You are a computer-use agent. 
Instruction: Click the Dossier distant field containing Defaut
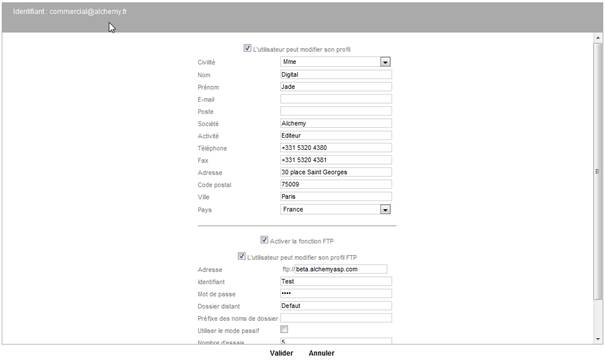(336, 306)
